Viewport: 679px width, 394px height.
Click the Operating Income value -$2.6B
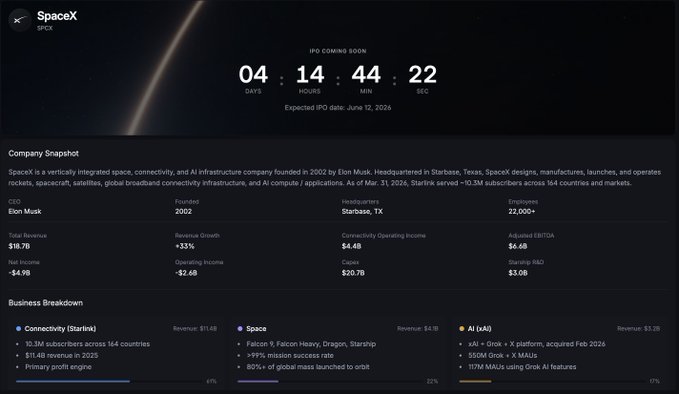coord(186,273)
